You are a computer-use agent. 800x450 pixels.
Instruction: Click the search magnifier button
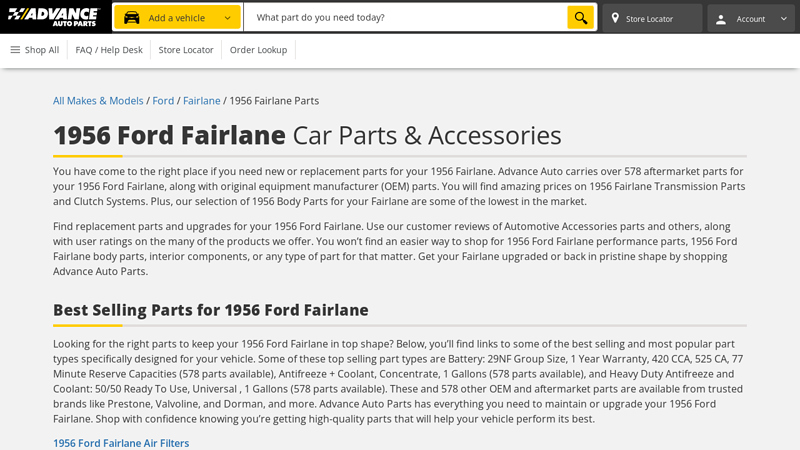(x=581, y=18)
